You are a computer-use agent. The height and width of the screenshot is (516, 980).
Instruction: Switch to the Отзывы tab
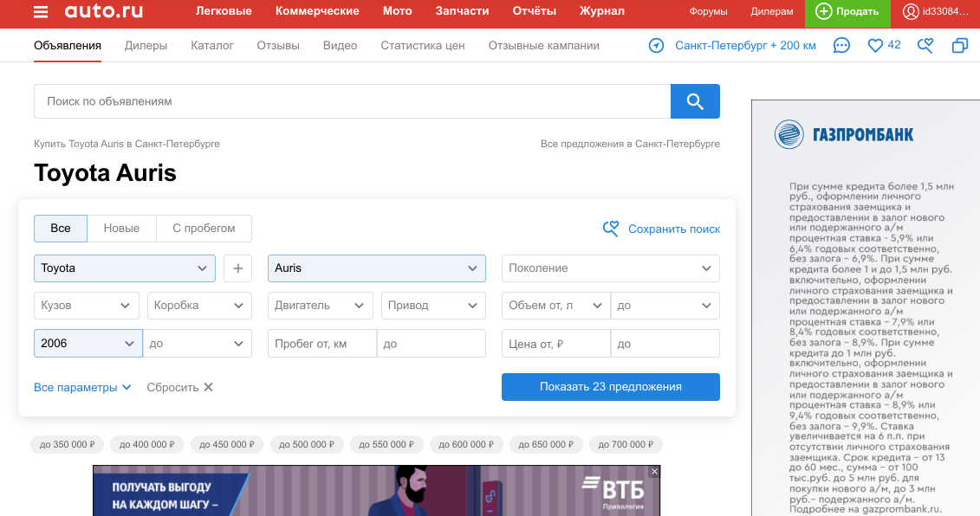click(278, 46)
